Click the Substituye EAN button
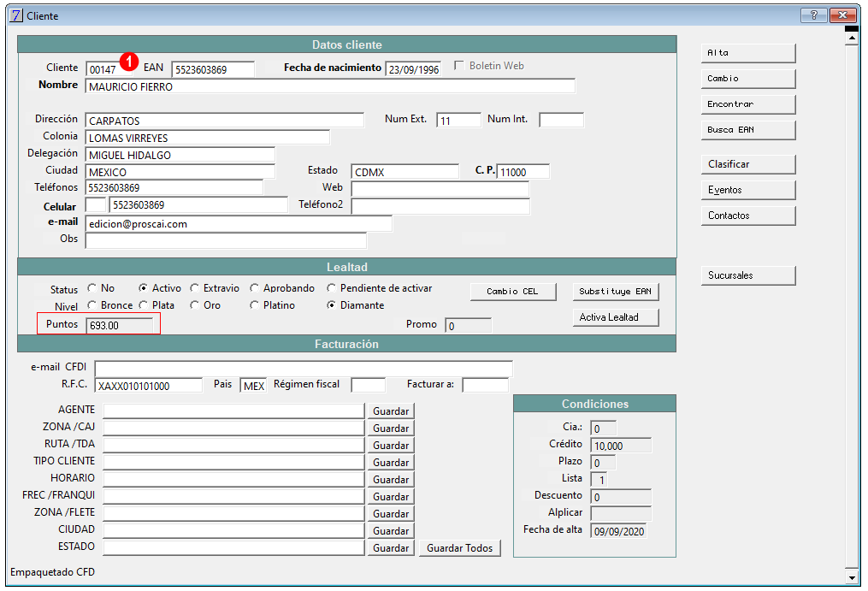Screen dimensions: 868x591 point(615,292)
